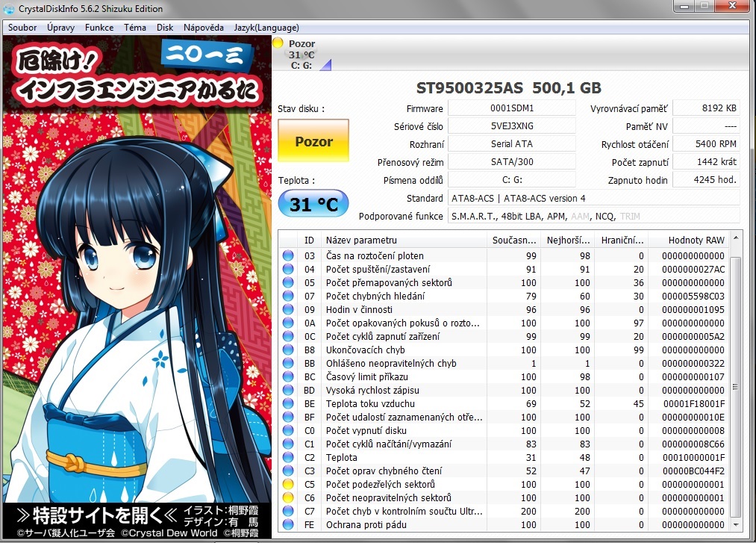Click the Počet zapnutí value 1442 krát

point(706,161)
